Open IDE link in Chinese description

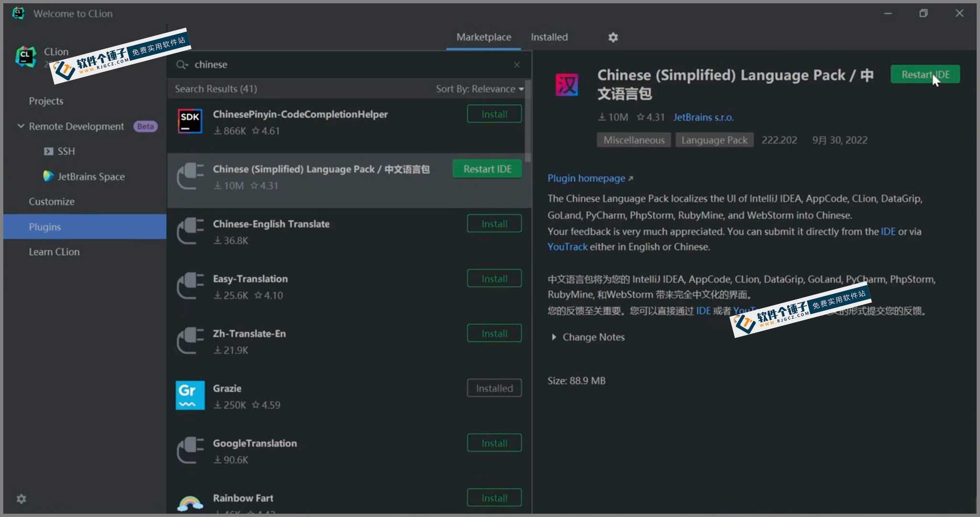point(703,311)
